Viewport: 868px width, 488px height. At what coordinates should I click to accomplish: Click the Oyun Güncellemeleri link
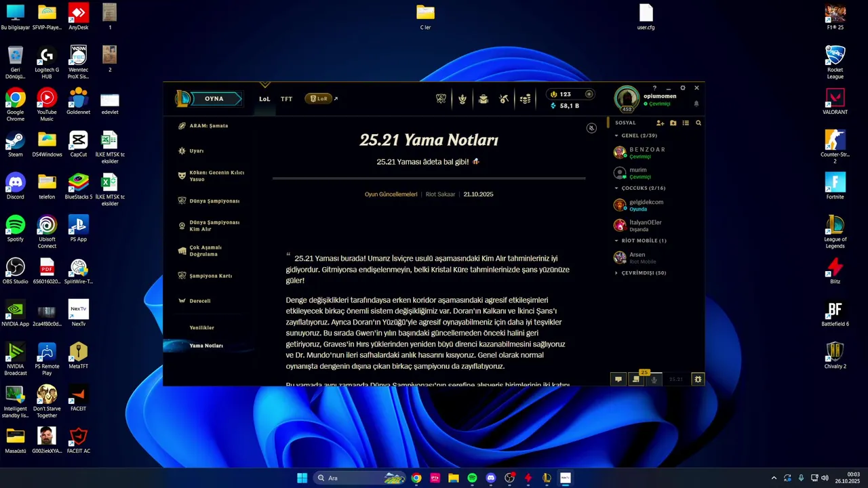coord(391,195)
